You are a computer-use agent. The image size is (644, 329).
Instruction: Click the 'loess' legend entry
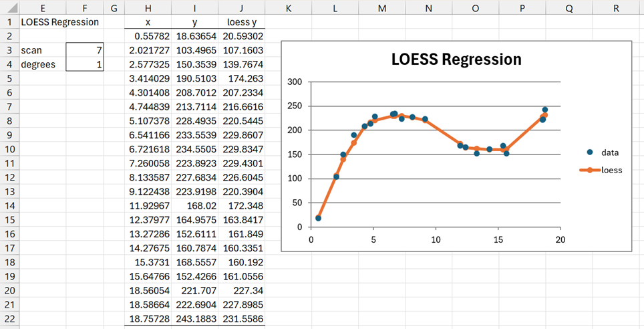tap(611, 170)
